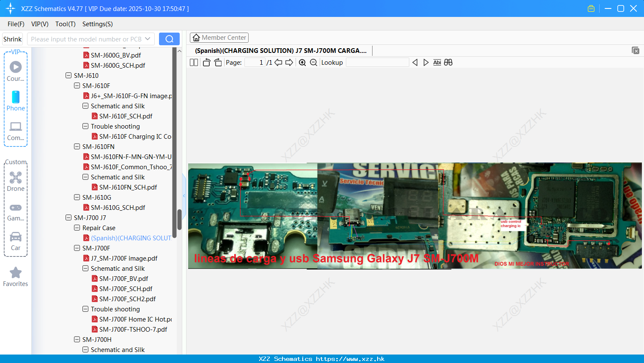The width and height of the screenshot is (644, 363).
Task: Rotate the page counterclockwise
Action: [x=207, y=62]
